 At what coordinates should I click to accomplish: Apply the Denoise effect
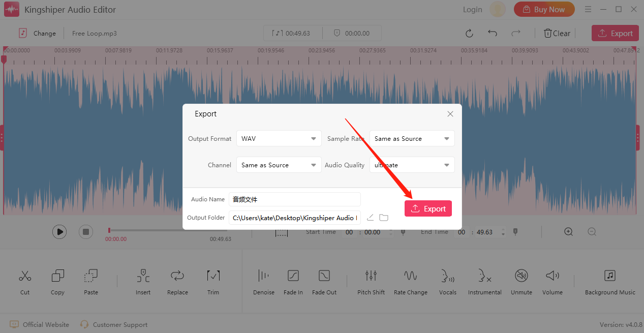pyautogui.click(x=264, y=282)
